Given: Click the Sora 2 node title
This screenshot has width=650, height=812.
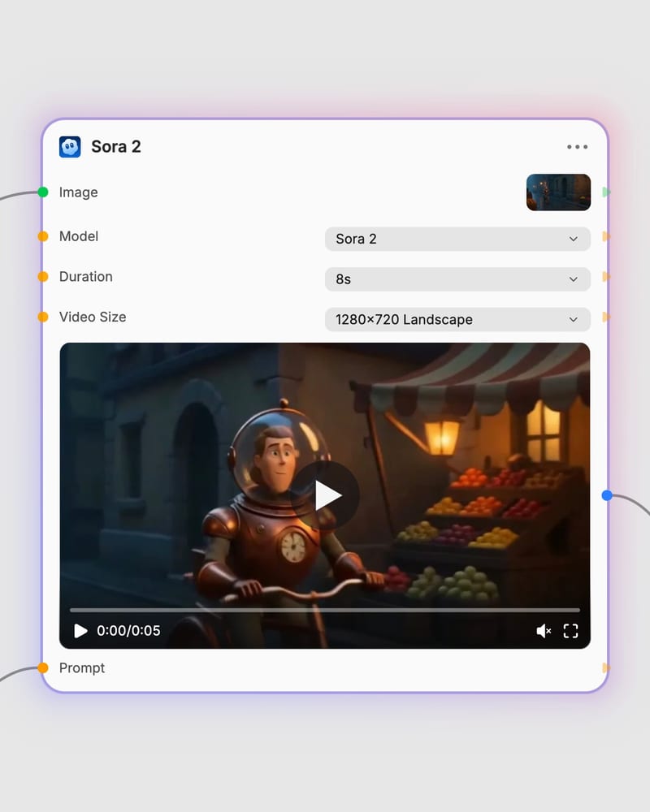Looking at the screenshot, I should 116,147.
